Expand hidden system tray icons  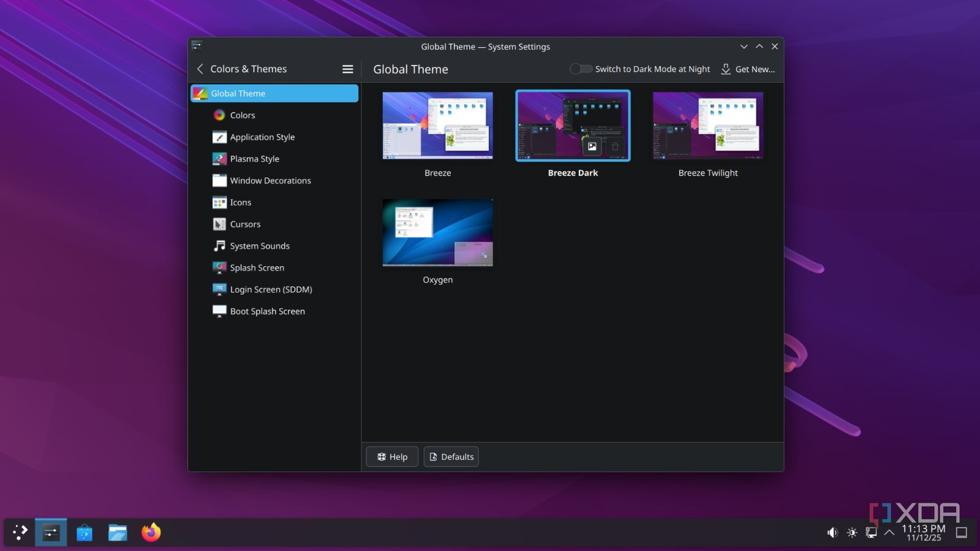889,533
